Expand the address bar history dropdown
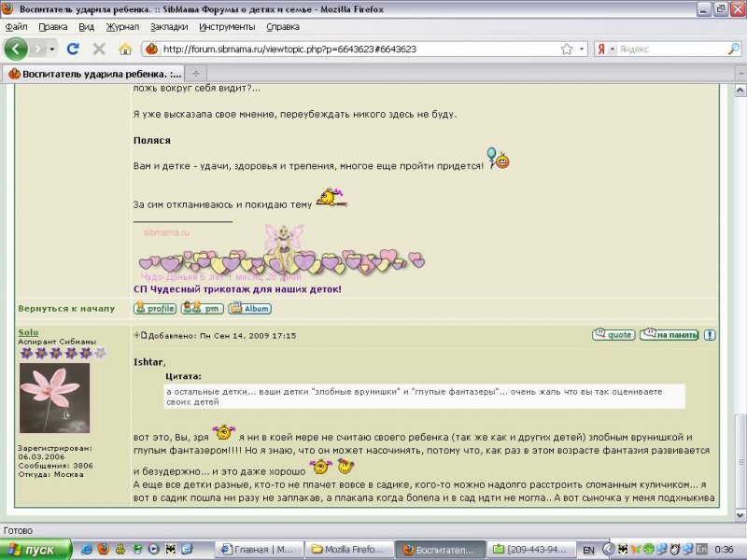This screenshot has width=747, height=560. pos(583,49)
